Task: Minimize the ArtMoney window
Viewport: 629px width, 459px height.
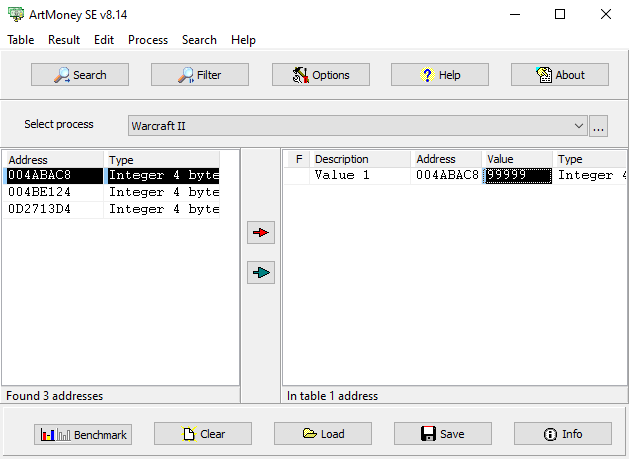Action: tap(515, 14)
